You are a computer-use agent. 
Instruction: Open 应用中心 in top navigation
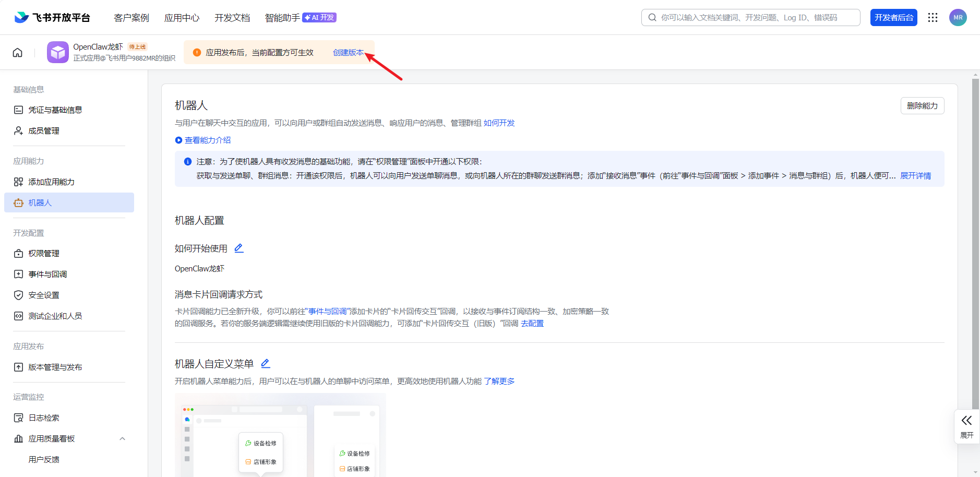click(x=182, y=18)
